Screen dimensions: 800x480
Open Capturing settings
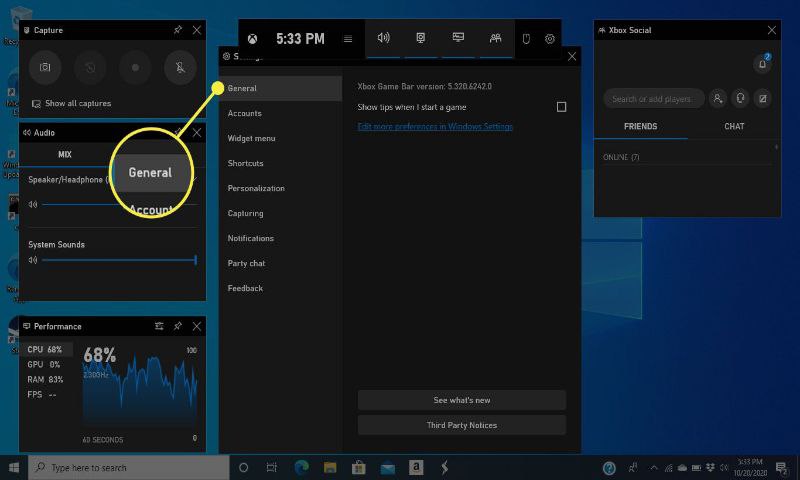281,213
